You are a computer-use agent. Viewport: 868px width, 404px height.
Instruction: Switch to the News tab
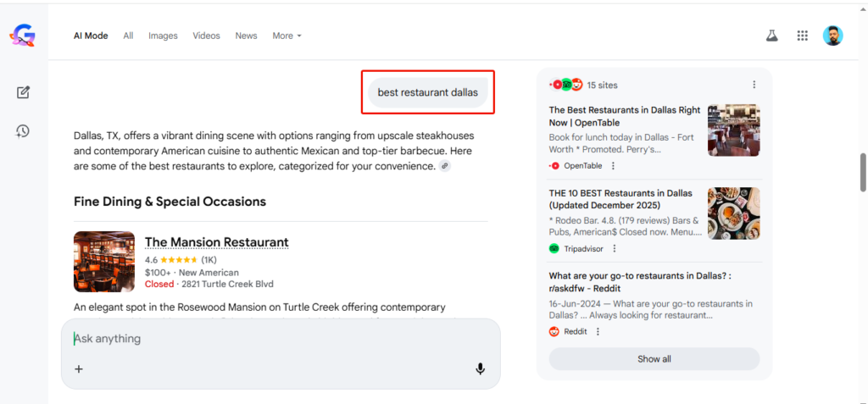pos(246,36)
